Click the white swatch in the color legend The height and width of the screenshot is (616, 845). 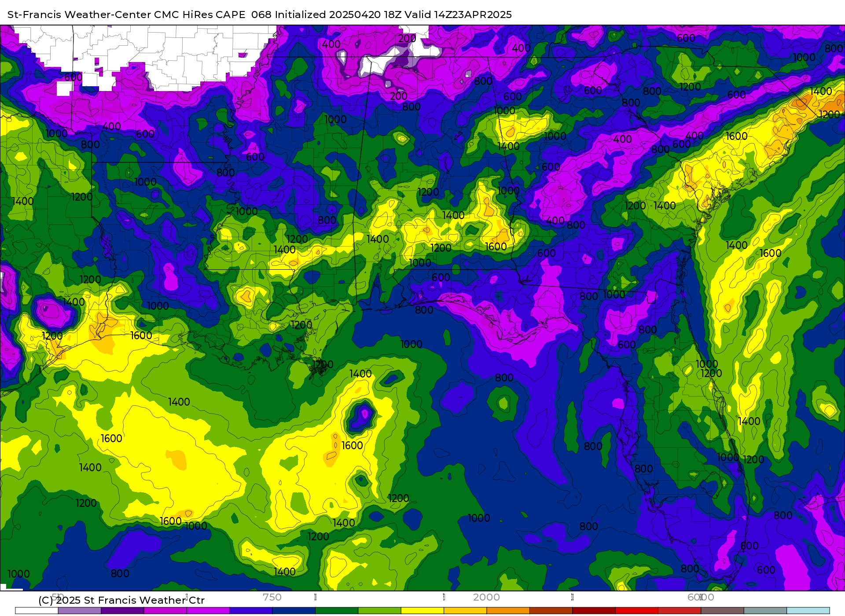[37, 611]
